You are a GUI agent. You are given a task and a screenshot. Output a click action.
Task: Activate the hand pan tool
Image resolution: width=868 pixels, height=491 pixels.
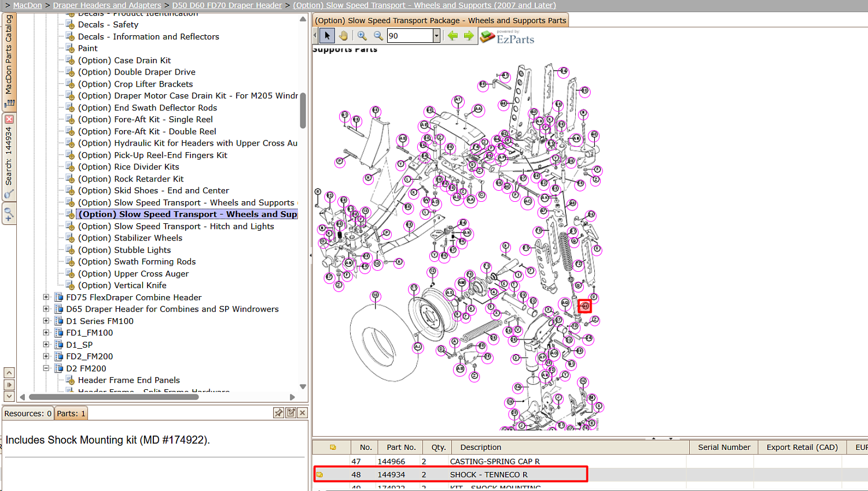click(343, 36)
